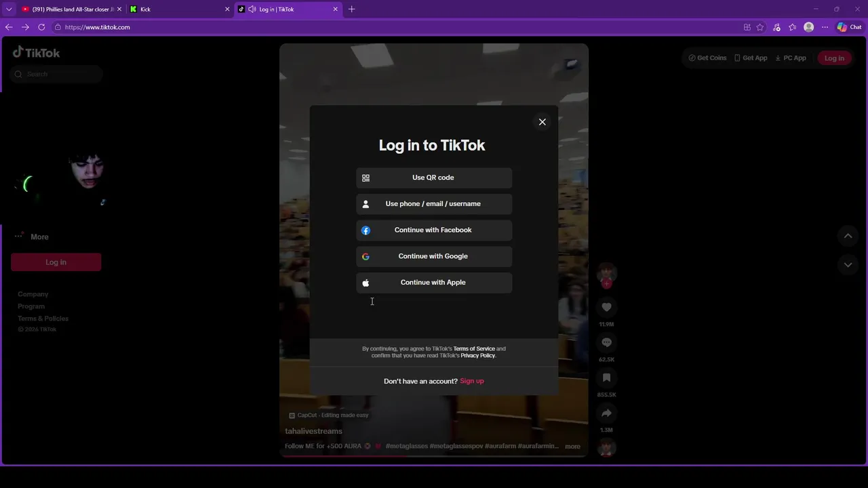Expand the Terms & Policies footer section
Viewport: 868px width, 488px height.
coord(43,319)
